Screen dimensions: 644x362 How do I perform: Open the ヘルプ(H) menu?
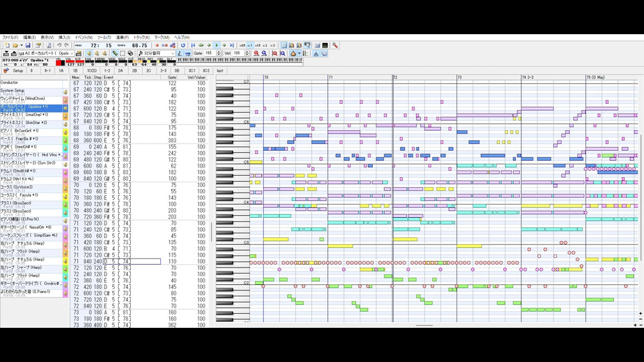[x=182, y=38]
